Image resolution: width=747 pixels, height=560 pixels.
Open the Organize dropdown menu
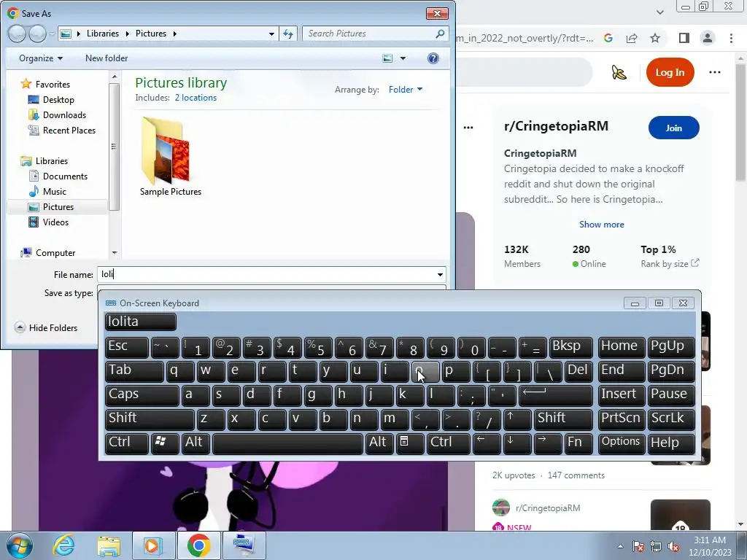(41, 58)
